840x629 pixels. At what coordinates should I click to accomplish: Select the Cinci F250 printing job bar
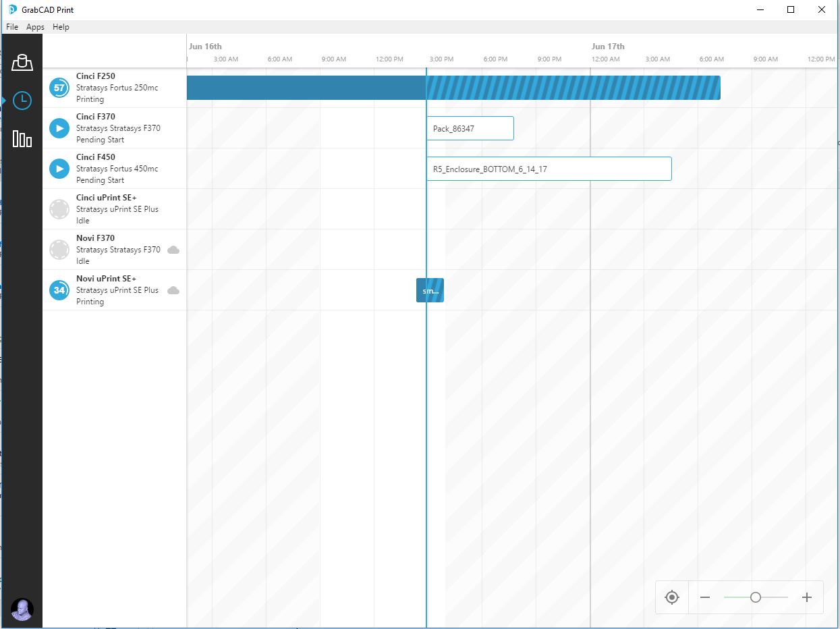point(453,88)
